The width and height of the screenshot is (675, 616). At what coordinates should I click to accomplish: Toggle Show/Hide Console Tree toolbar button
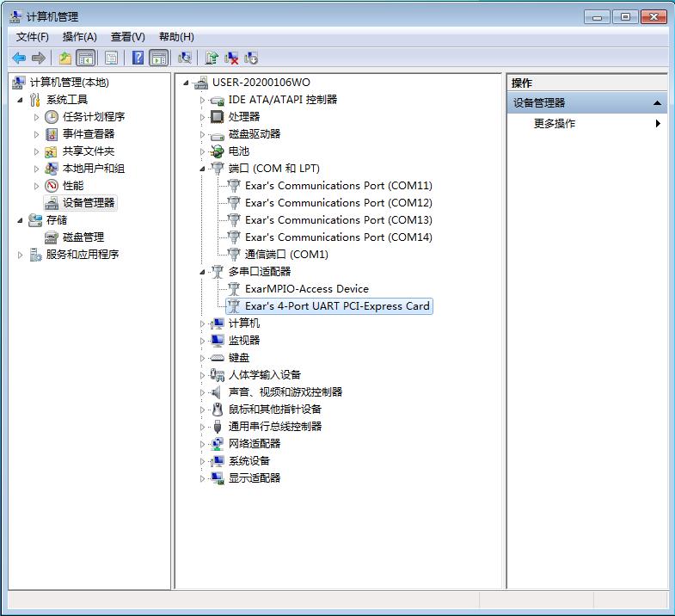[85, 58]
